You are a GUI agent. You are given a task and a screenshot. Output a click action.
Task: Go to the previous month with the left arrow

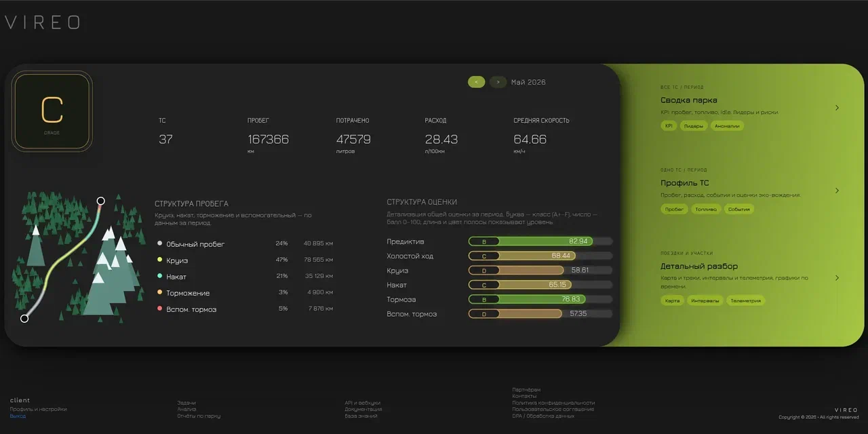(476, 82)
